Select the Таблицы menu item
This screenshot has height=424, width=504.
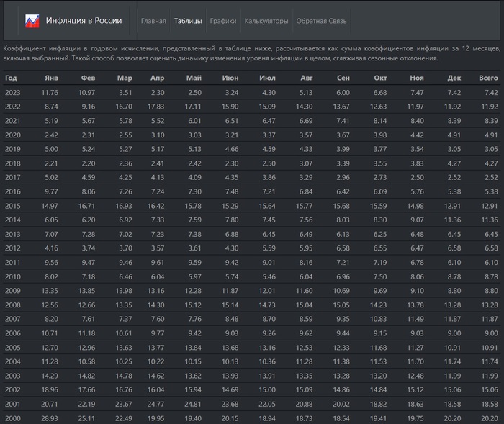[188, 21]
